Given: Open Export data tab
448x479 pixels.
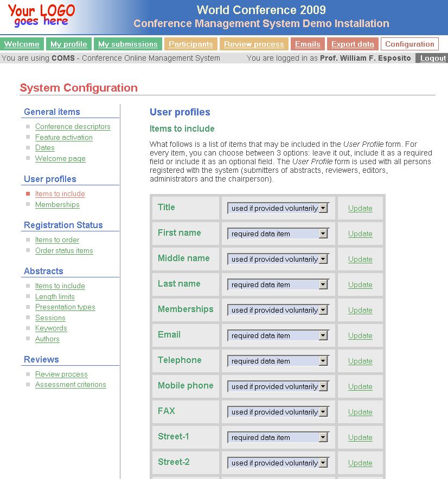Looking at the screenshot, I should coord(353,44).
